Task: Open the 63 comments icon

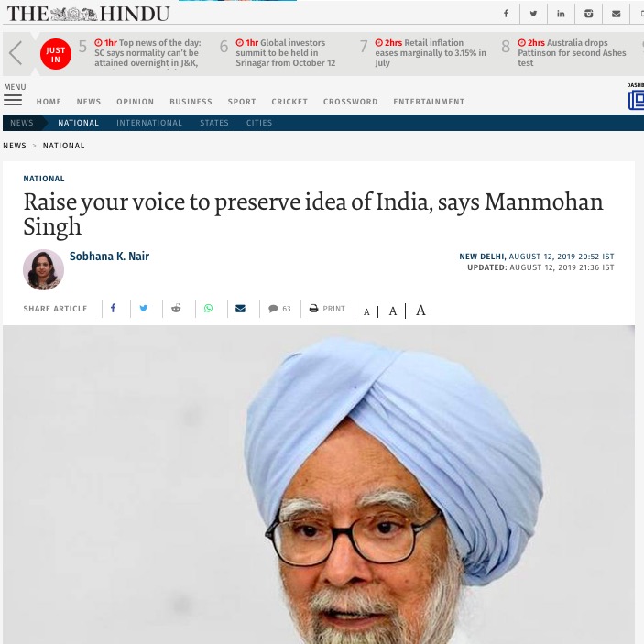Action: coord(279,309)
